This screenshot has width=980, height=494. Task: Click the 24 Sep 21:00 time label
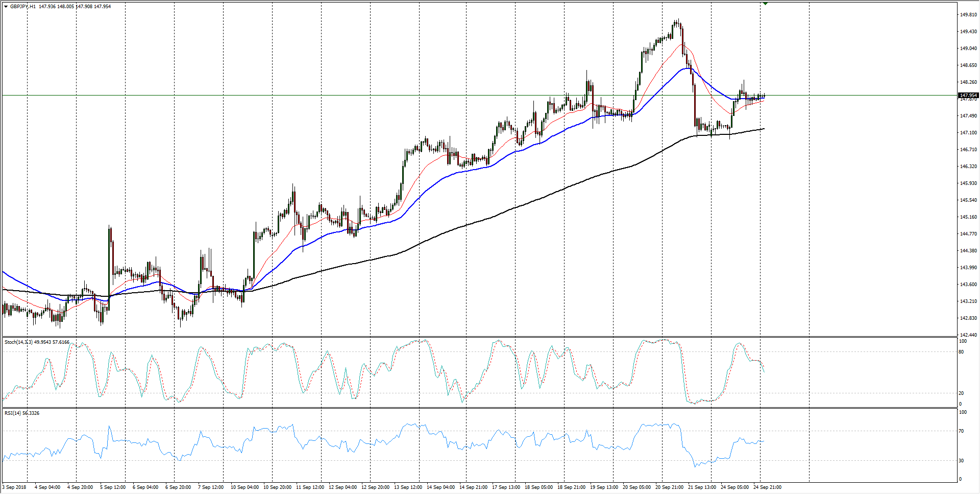pyautogui.click(x=767, y=487)
